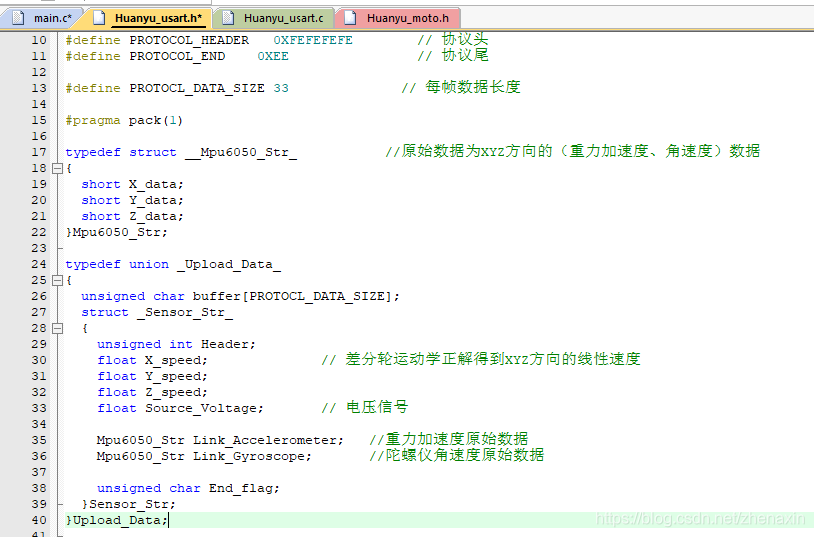This screenshot has width=814, height=537.
Task: Click the #pragma pack(1) directive
Action: point(124,120)
